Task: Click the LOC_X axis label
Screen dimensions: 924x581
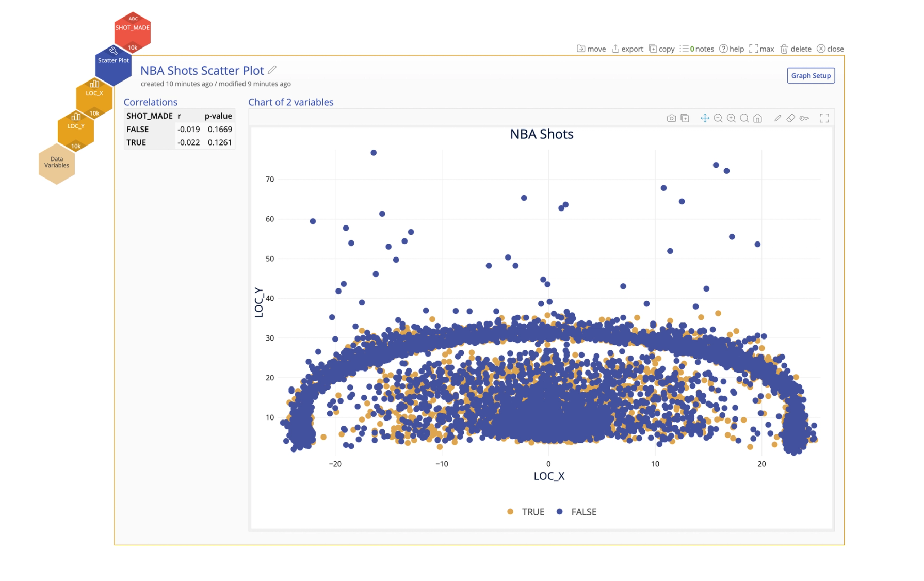Action: coord(549,476)
